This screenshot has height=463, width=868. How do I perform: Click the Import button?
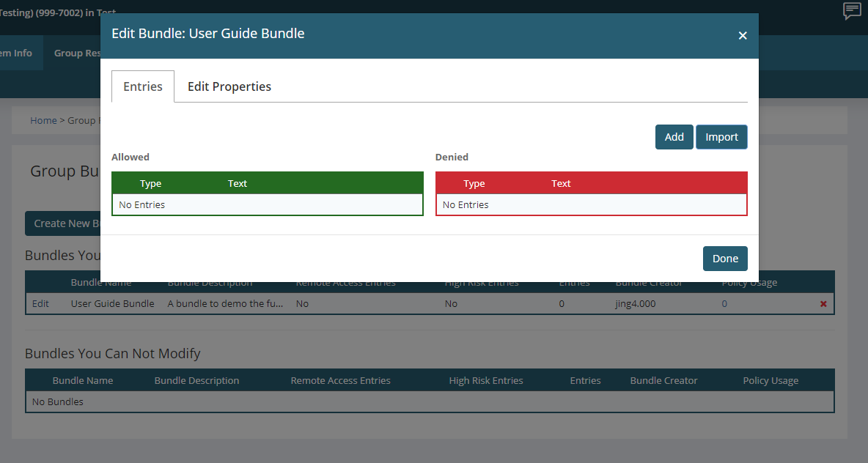pyautogui.click(x=721, y=137)
